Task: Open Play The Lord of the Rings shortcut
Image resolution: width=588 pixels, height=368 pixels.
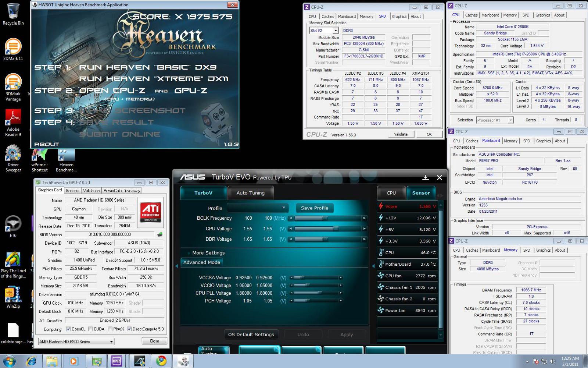Action: [x=13, y=265]
